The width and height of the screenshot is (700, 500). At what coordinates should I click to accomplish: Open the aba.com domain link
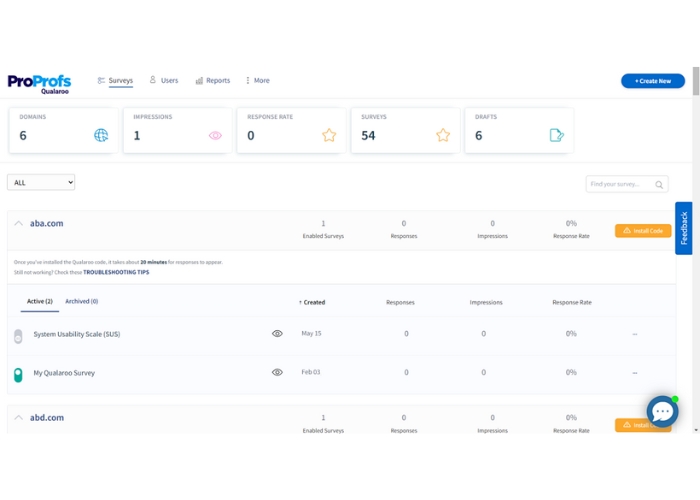(46, 223)
